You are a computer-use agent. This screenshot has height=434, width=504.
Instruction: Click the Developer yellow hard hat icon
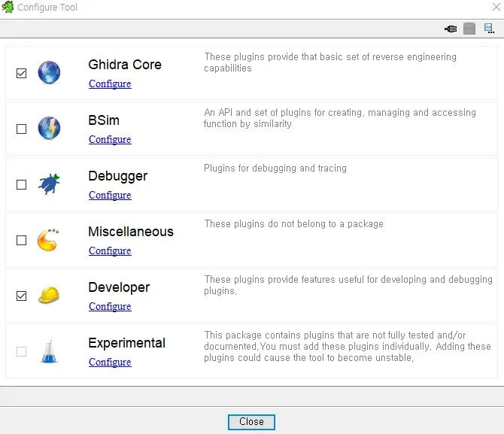pyautogui.click(x=49, y=295)
